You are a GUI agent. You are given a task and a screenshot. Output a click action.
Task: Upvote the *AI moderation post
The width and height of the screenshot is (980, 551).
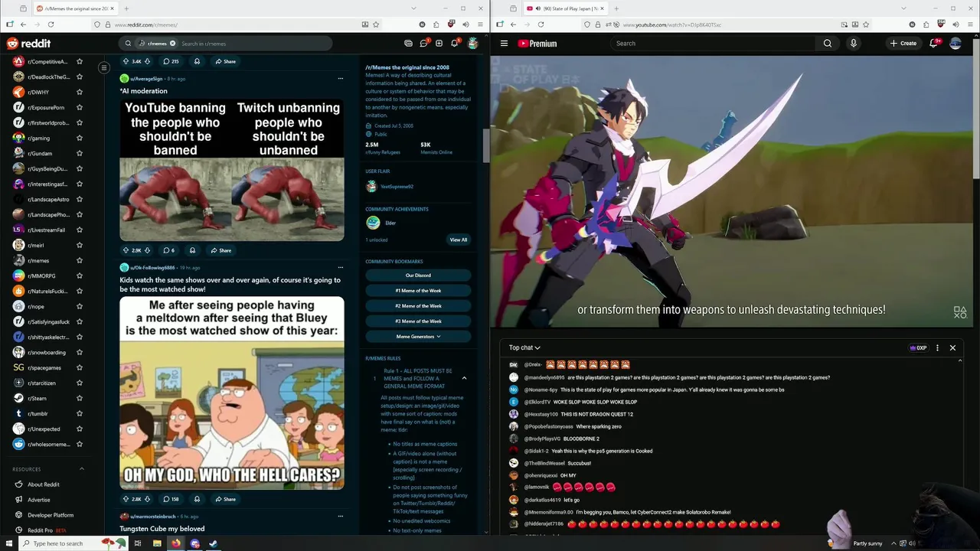click(126, 250)
